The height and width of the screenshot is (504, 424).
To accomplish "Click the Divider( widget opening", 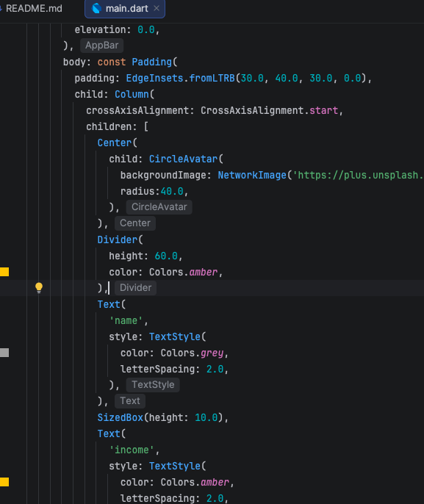I will click(121, 240).
